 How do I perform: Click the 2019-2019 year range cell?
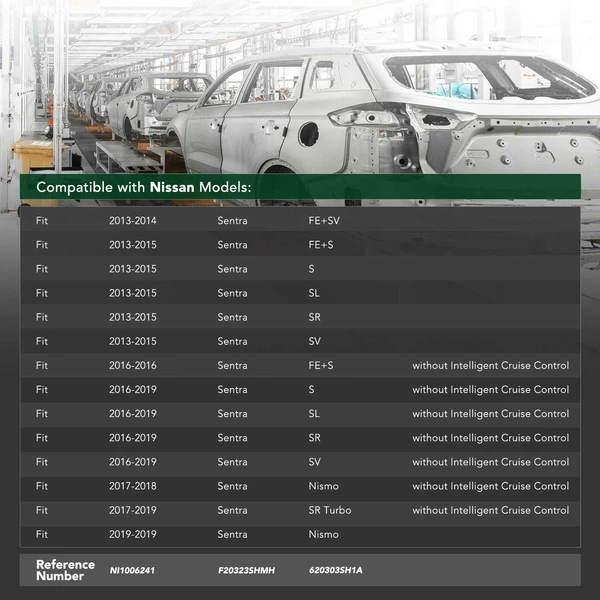coord(133,534)
